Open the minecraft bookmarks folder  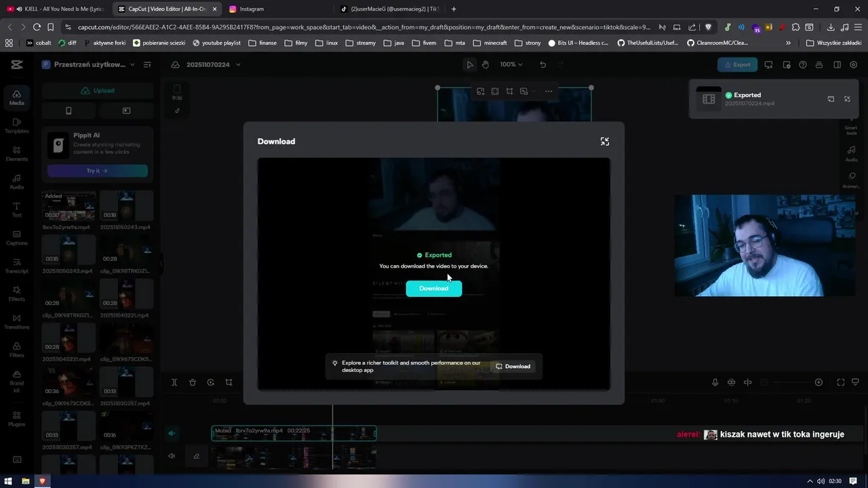pos(490,43)
